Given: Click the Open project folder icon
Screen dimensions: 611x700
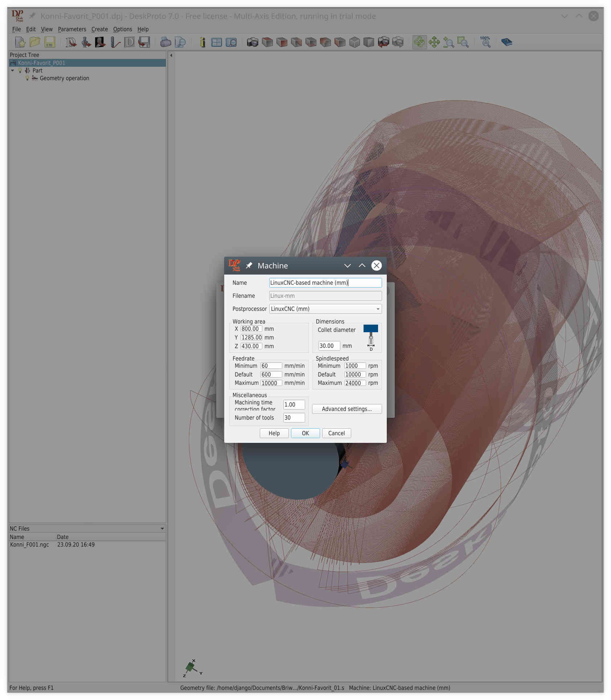Looking at the screenshot, I should [35, 42].
